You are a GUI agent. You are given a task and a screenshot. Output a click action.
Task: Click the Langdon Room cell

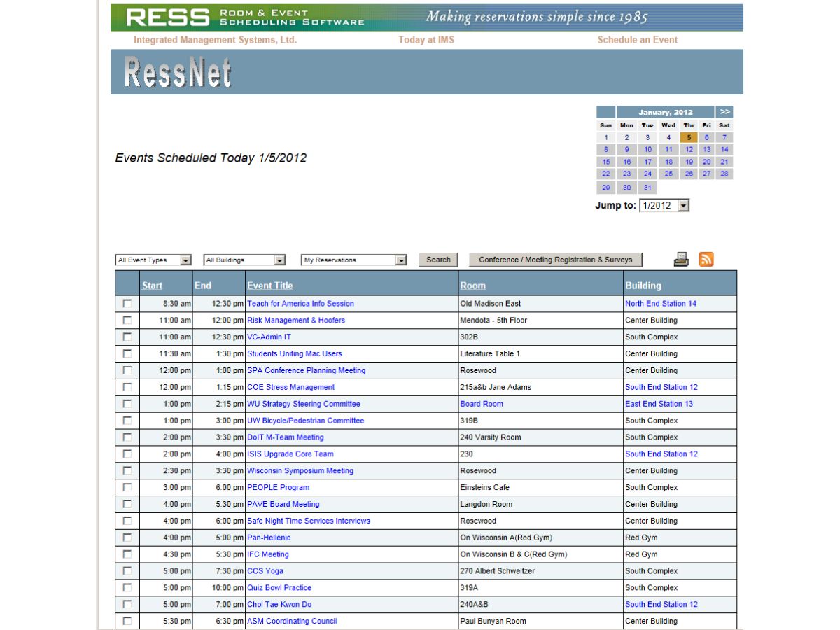tap(540, 505)
